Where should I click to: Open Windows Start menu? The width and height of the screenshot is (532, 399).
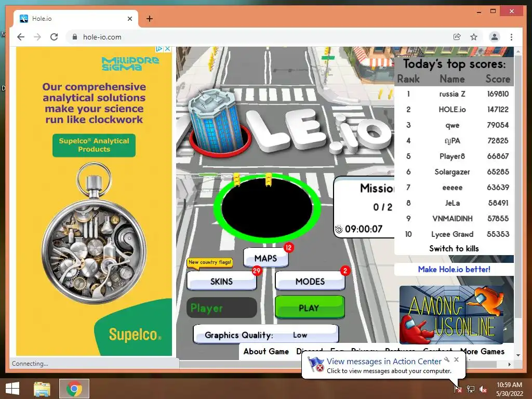pos(12,389)
